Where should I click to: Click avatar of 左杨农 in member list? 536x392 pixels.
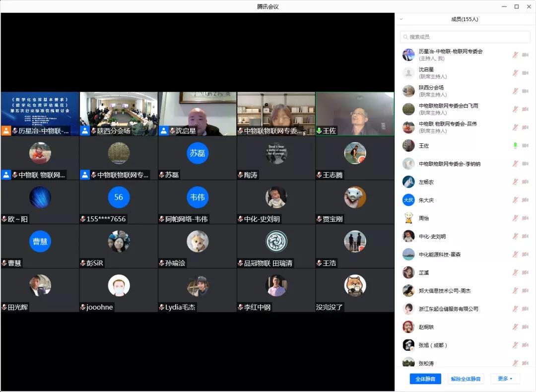tap(408, 182)
